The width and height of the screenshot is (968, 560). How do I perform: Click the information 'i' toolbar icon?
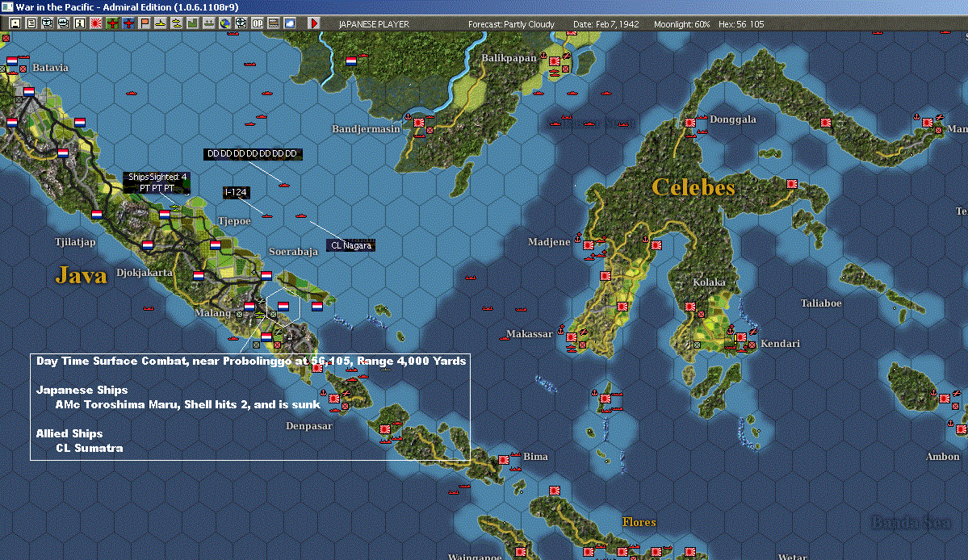(x=80, y=23)
